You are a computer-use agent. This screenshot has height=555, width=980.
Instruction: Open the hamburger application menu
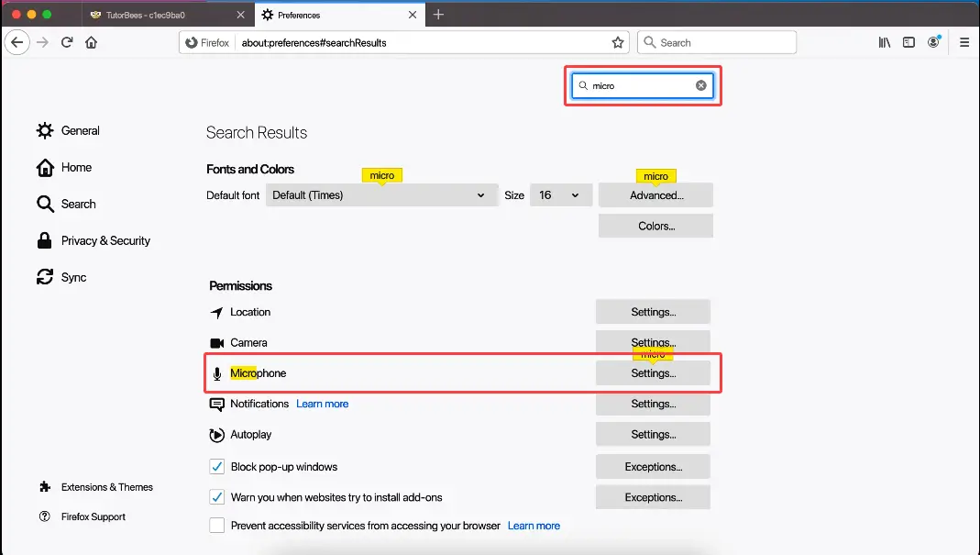[x=964, y=42]
